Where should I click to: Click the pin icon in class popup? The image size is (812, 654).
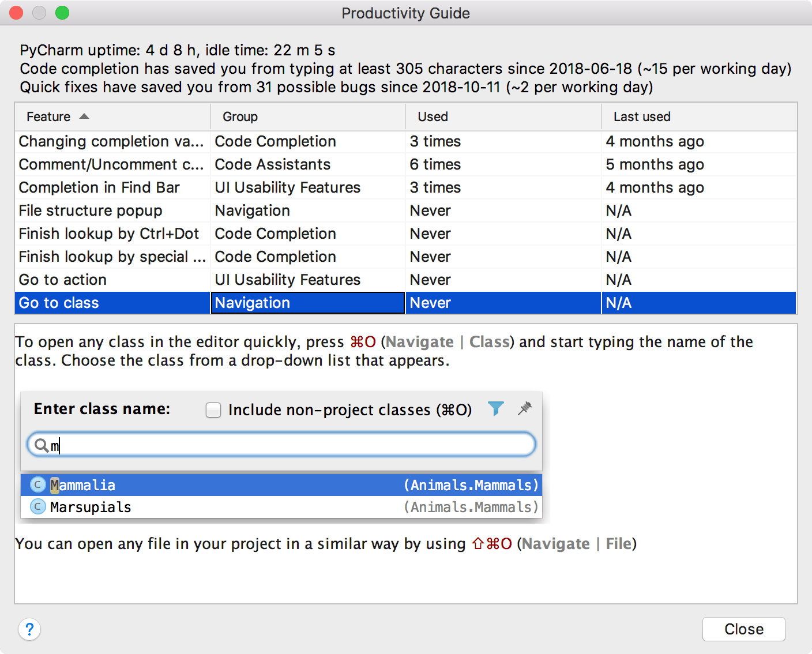coord(524,409)
